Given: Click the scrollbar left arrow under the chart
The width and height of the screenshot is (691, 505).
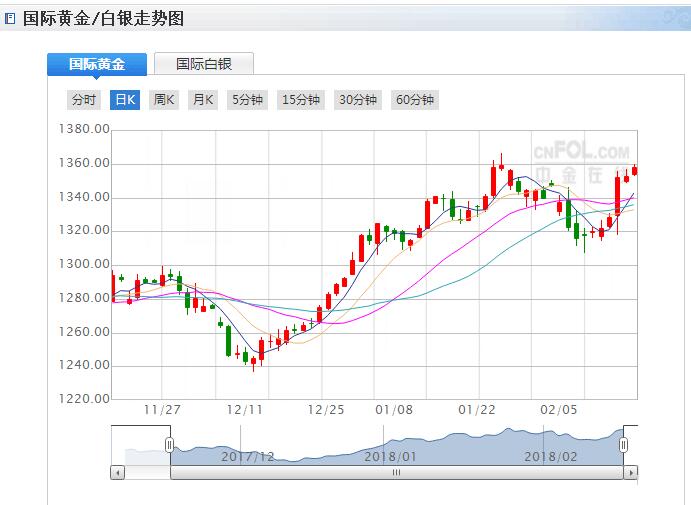Looking at the screenshot, I should point(118,472).
